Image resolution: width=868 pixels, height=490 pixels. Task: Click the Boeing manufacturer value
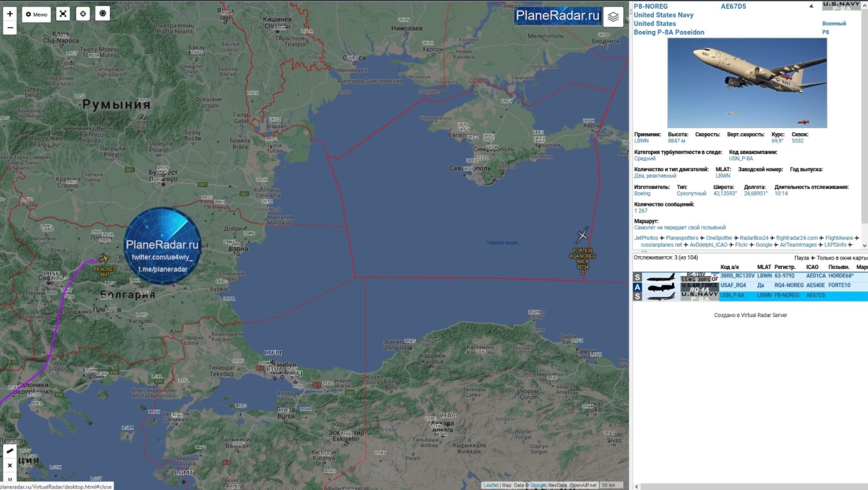point(642,193)
